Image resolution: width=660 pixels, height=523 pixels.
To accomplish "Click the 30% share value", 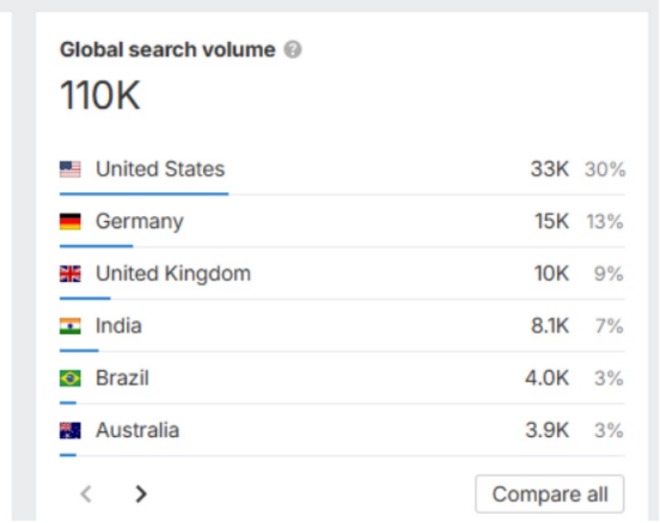I will [605, 170].
